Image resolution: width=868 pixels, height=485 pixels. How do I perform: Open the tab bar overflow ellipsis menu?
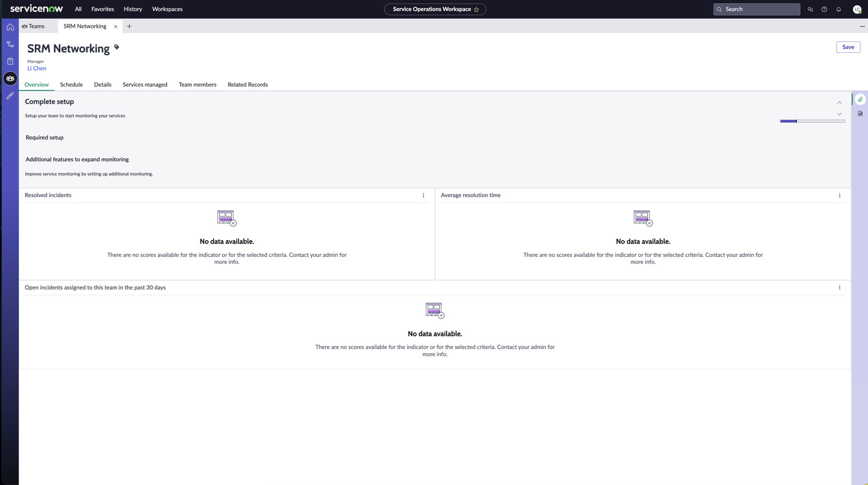coord(862,26)
